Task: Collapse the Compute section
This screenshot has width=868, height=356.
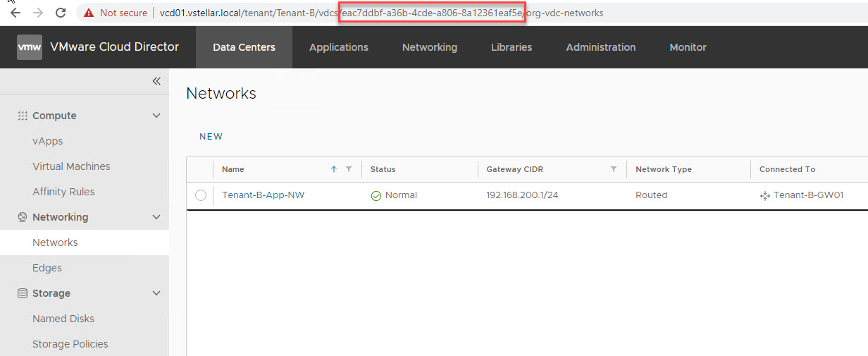Action: (x=156, y=116)
